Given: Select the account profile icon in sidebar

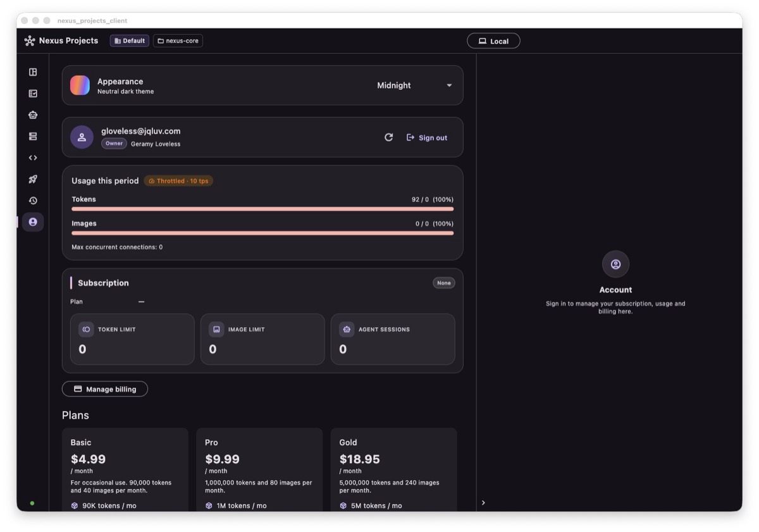Looking at the screenshot, I should [33, 222].
